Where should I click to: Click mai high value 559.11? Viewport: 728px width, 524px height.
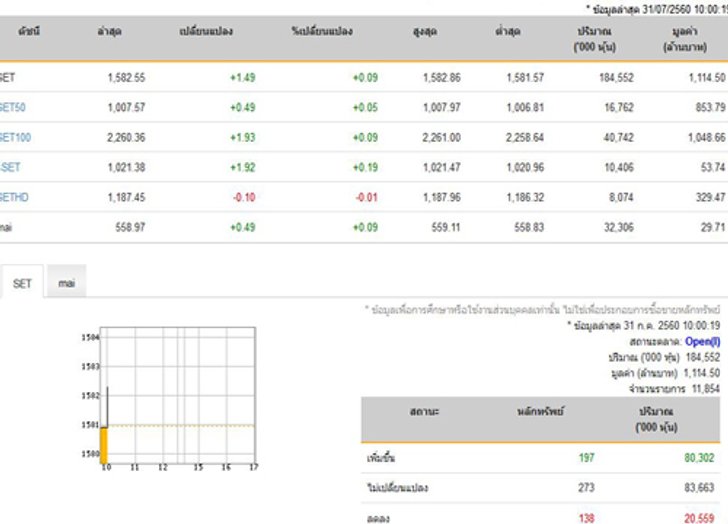pyautogui.click(x=446, y=227)
